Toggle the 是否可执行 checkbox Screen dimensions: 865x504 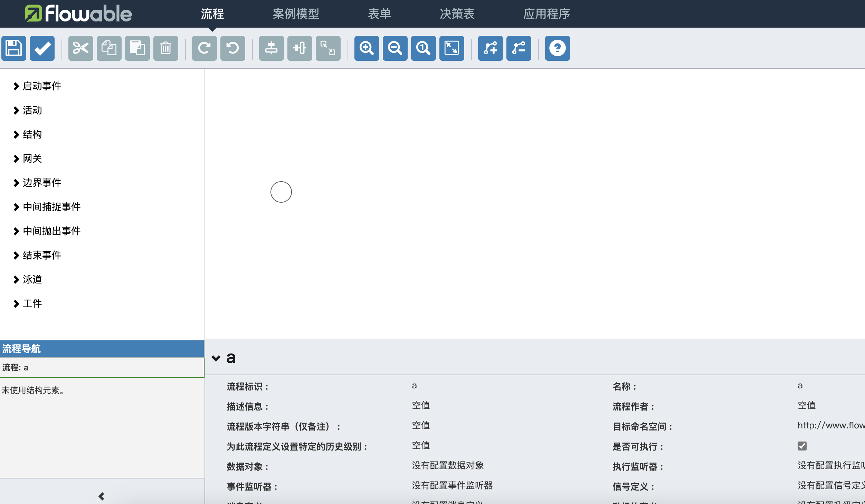(802, 446)
